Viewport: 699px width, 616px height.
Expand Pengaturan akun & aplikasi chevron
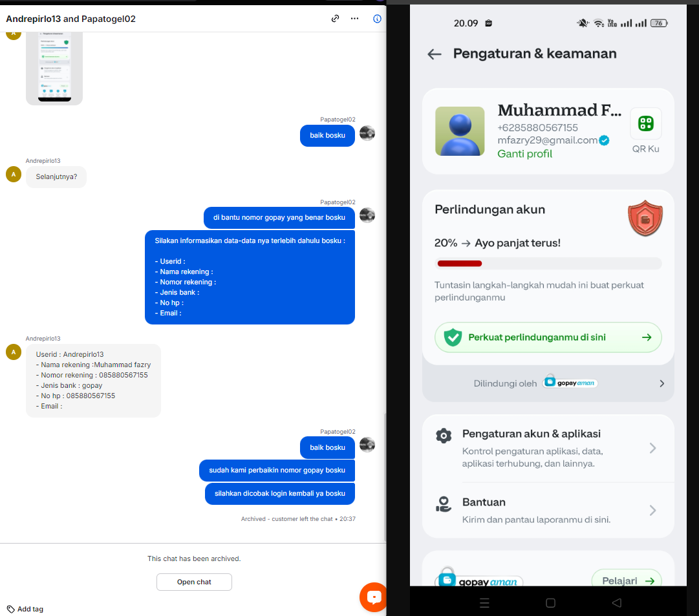pyautogui.click(x=652, y=448)
